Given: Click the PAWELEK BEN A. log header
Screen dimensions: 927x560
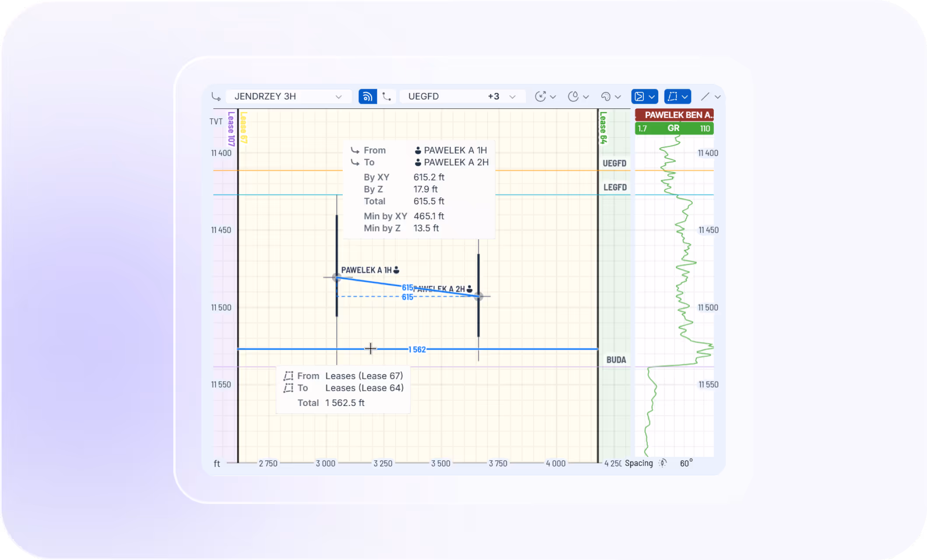Looking at the screenshot, I should click(674, 115).
